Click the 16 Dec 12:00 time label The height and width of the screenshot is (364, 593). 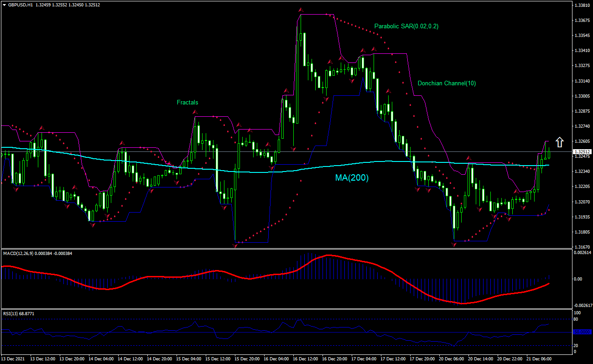(x=305, y=359)
